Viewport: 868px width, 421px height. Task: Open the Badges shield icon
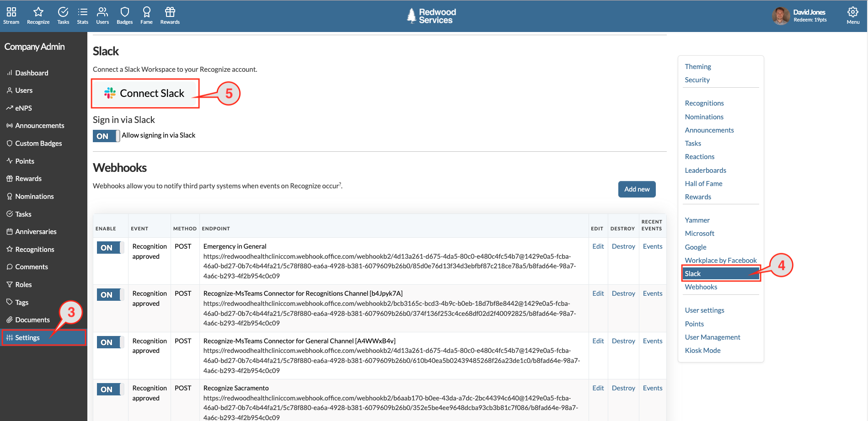tap(124, 16)
